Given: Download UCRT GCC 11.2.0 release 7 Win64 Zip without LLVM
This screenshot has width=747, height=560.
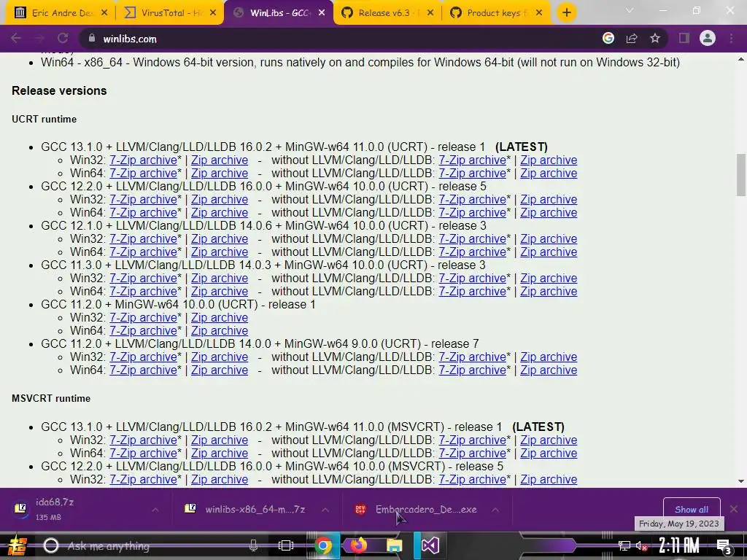Looking at the screenshot, I should pos(549,370).
